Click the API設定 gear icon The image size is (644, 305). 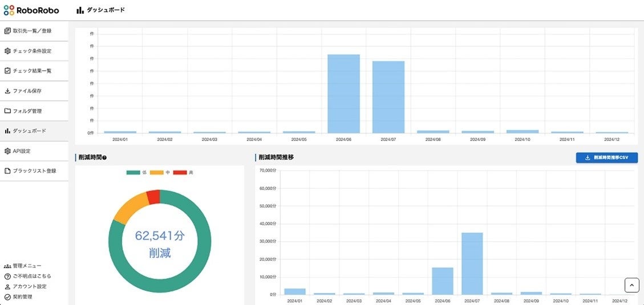point(7,151)
